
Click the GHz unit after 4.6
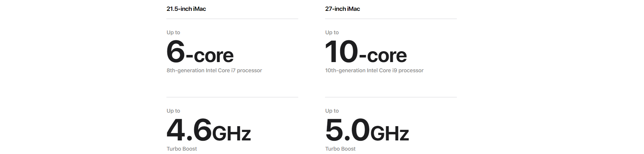pos(231,133)
